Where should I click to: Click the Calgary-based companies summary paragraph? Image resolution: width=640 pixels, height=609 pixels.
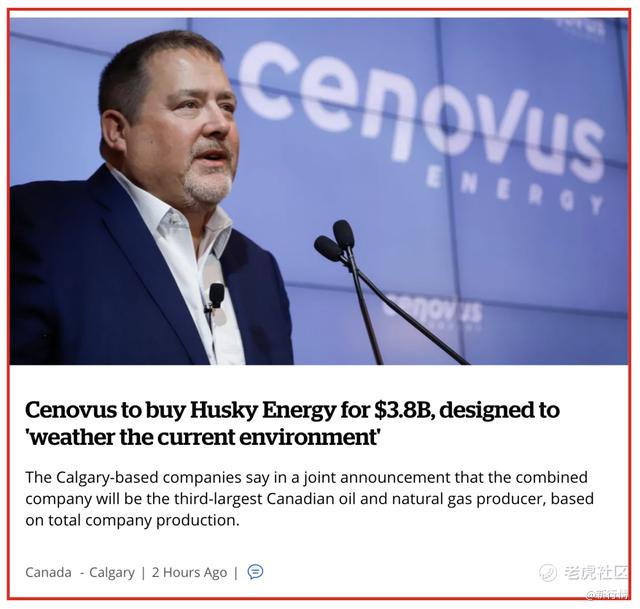(309, 498)
